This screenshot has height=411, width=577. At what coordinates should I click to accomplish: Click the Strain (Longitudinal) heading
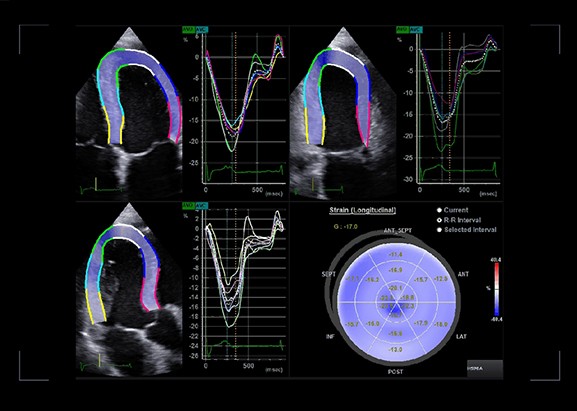pyautogui.click(x=362, y=210)
